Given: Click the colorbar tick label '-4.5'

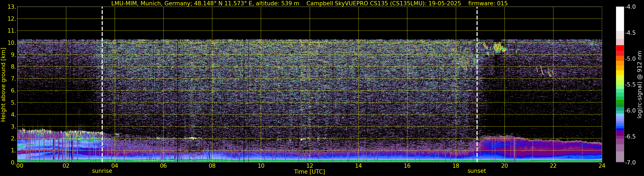Looking at the screenshot, I should pyautogui.click(x=630, y=33).
